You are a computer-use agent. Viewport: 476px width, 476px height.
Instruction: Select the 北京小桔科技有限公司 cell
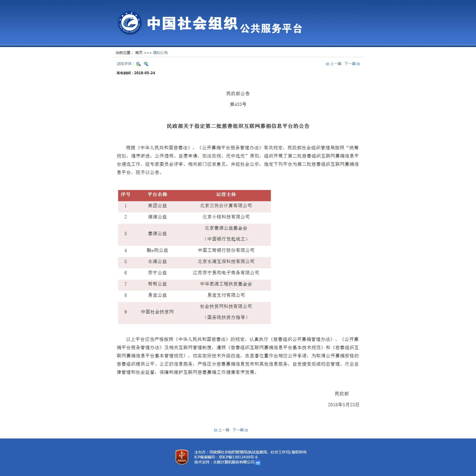[x=226, y=217]
